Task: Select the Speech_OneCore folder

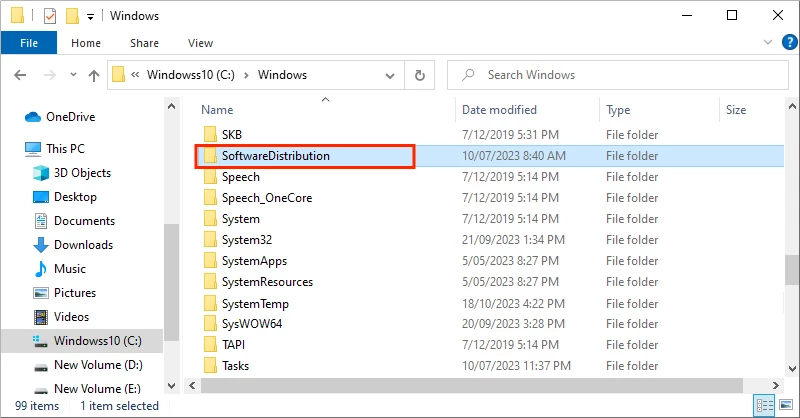Action: [x=267, y=198]
